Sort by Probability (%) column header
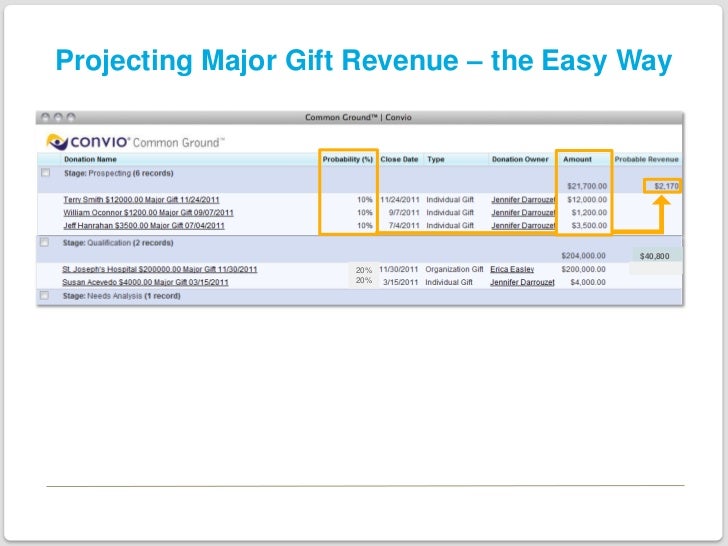The width and height of the screenshot is (728, 546). point(348,159)
